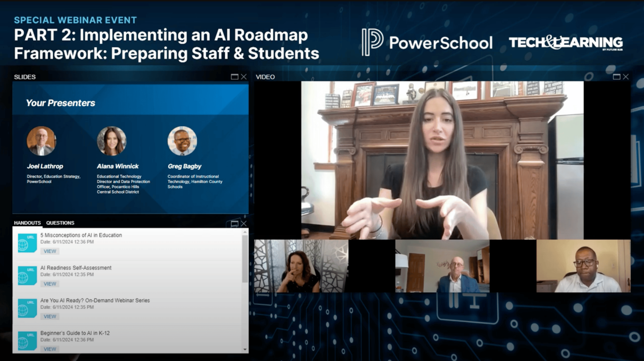Click date text under AI Readiness Self-Assessment

[67, 274]
